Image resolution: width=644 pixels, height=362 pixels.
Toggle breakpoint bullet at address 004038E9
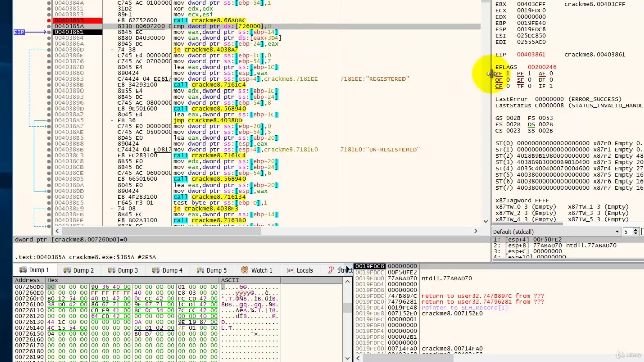click(49, 209)
